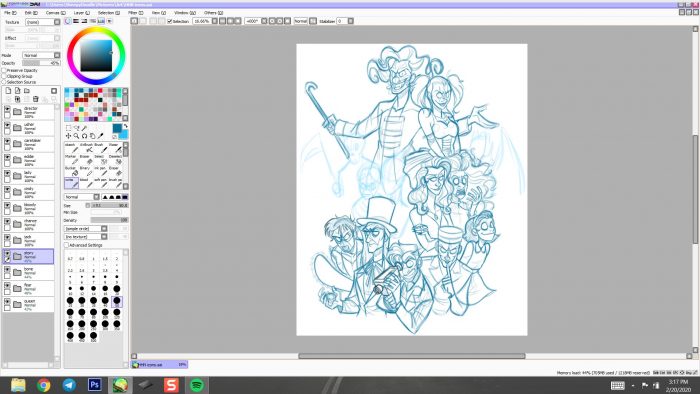The image size is (700, 394).
Task: Open Spotify from the taskbar
Action: pyautogui.click(x=197, y=385)
